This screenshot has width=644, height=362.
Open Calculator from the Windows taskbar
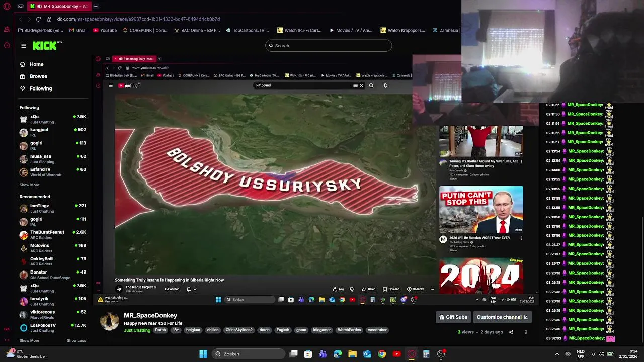pos(426,354)
